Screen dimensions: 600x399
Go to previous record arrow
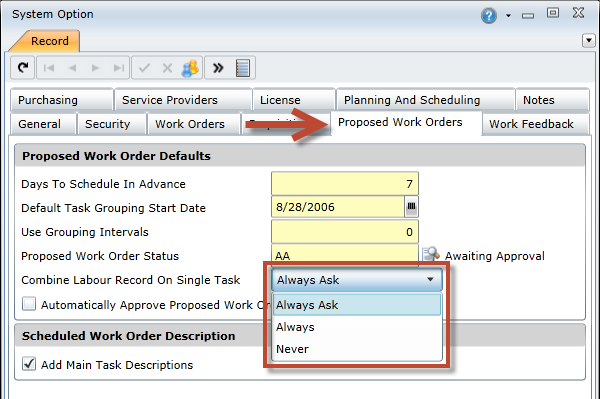[x=72, y=68]
